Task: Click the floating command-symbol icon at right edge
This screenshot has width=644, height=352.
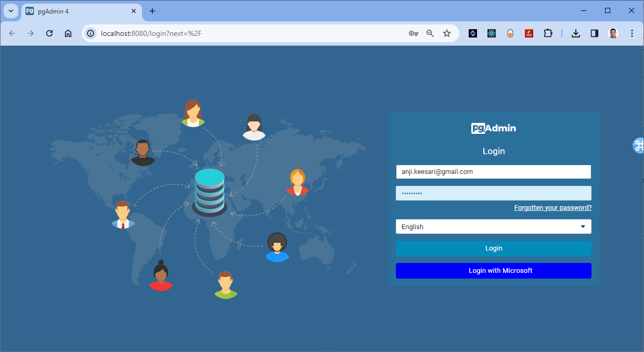Action: point(638,145)
